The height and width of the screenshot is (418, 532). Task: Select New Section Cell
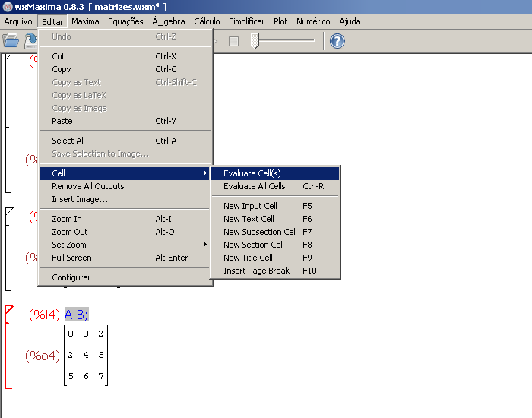[275, 245]
